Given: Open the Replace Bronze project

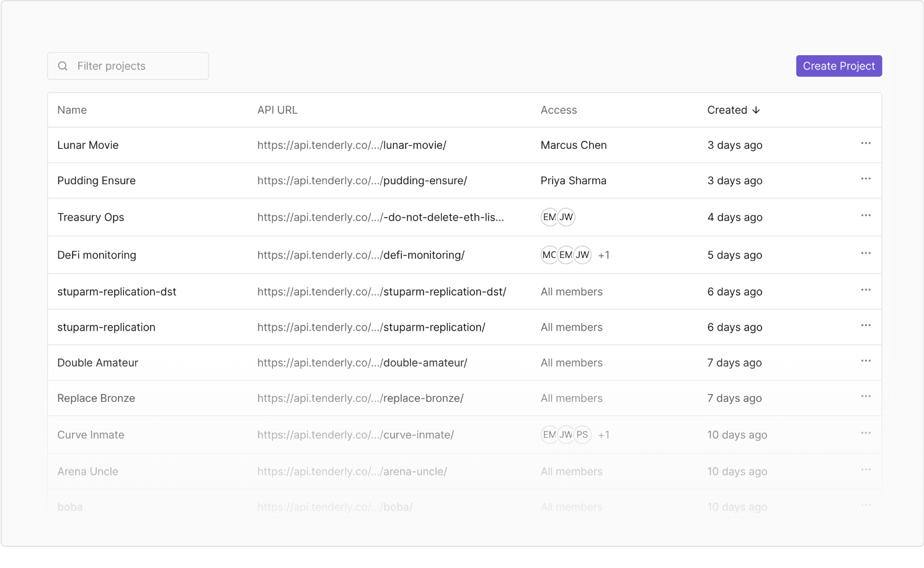Looking at the screenshot, I should click(x=96, y=398).
